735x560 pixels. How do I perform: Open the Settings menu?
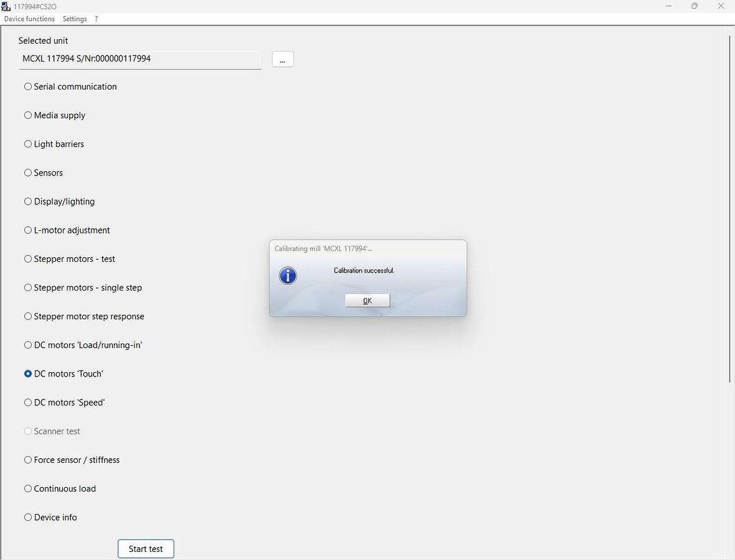pyautogui.click(x=75, y=19)
